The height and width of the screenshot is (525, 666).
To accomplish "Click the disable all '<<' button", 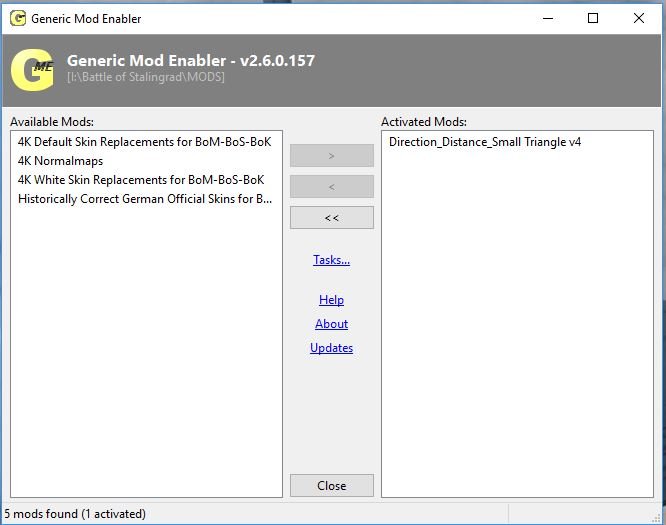I will point(332,218).
